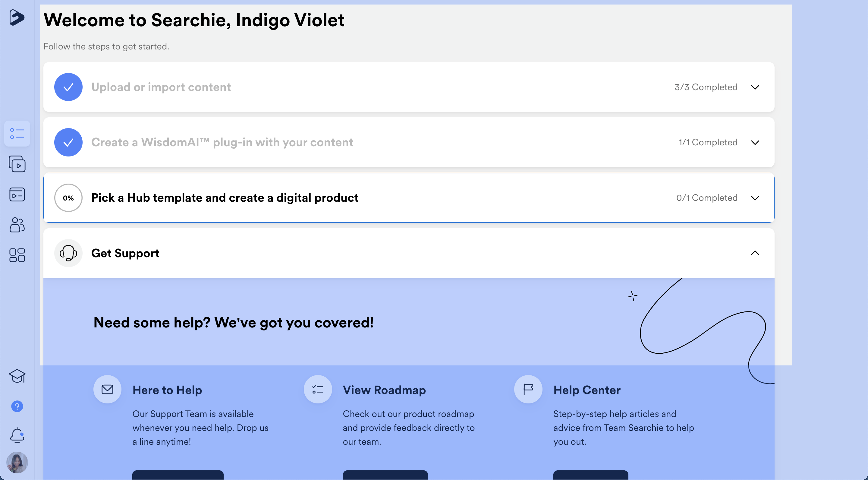The height and width of the screenshot is (480, 868).
Task: Click the Here to Help envelope icon
Action: click(x=108, y=389)
